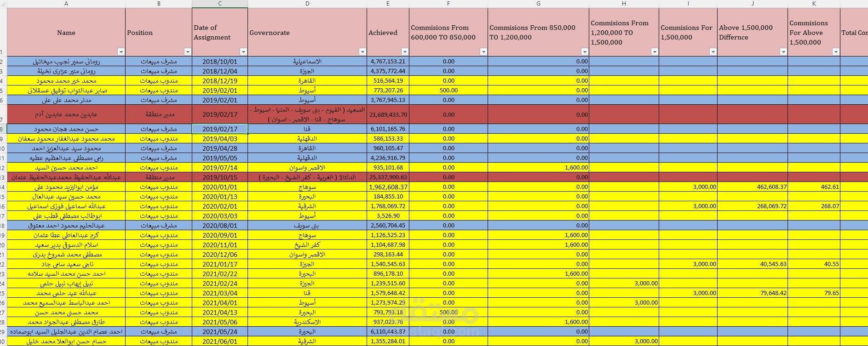This screenshot has width=868, height=346.
Task: Select the date cell 2019/10/15
Action: 220,177
